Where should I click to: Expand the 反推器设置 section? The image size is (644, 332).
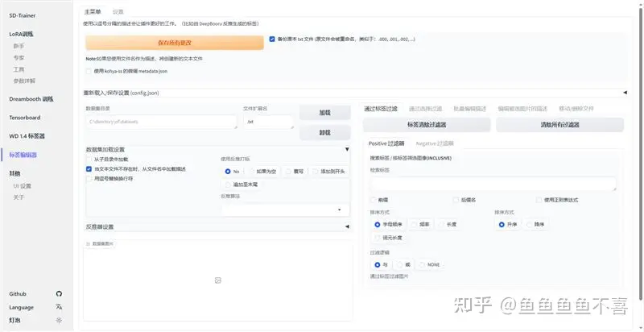pyautogui.click(x=347, y=226)
